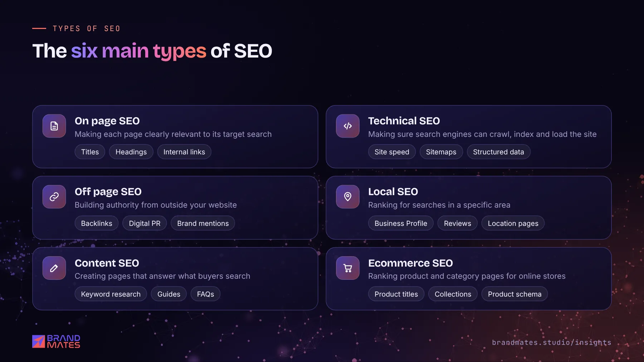Click the document icon beside On page SEO
The image size is (644, 362).
point(54,126)
